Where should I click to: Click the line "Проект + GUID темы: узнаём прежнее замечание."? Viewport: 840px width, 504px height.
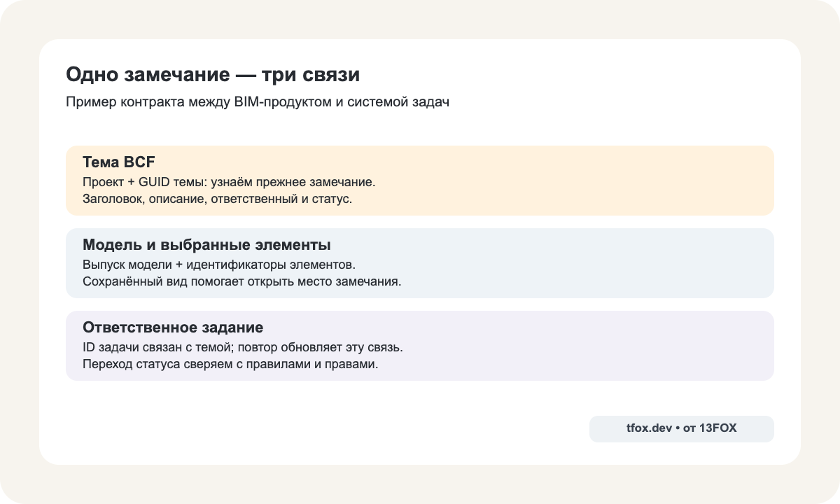coord(229,182)
